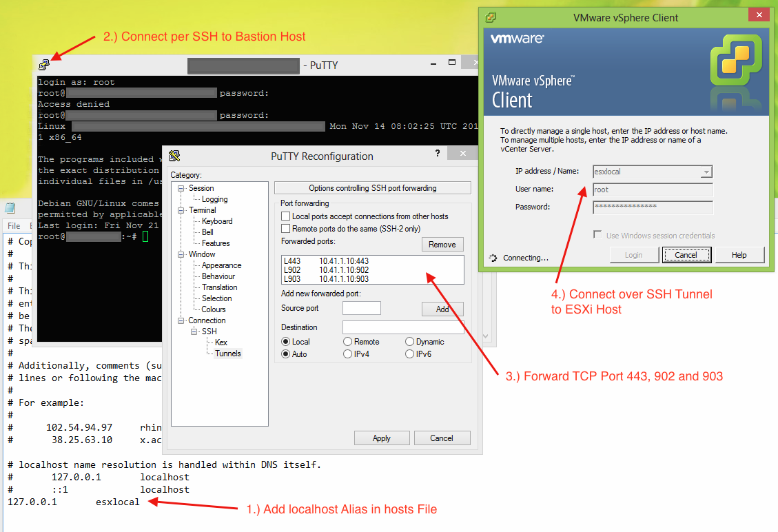Collapse the Window category node

tap(181, 254)
